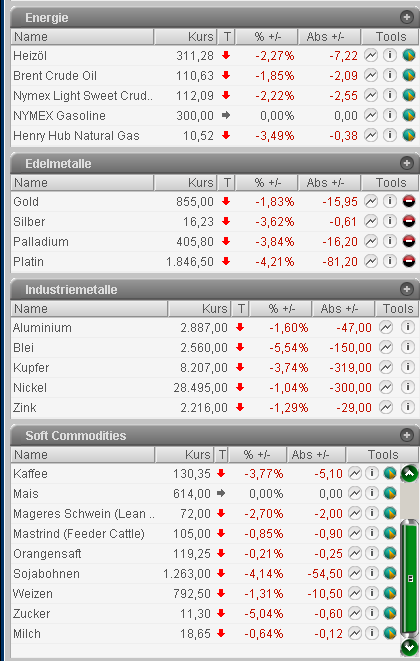Screen dimensions: 420x661
Task: Sort Industriemetalle table by Abs +/- column
Action: coord(344,309)
